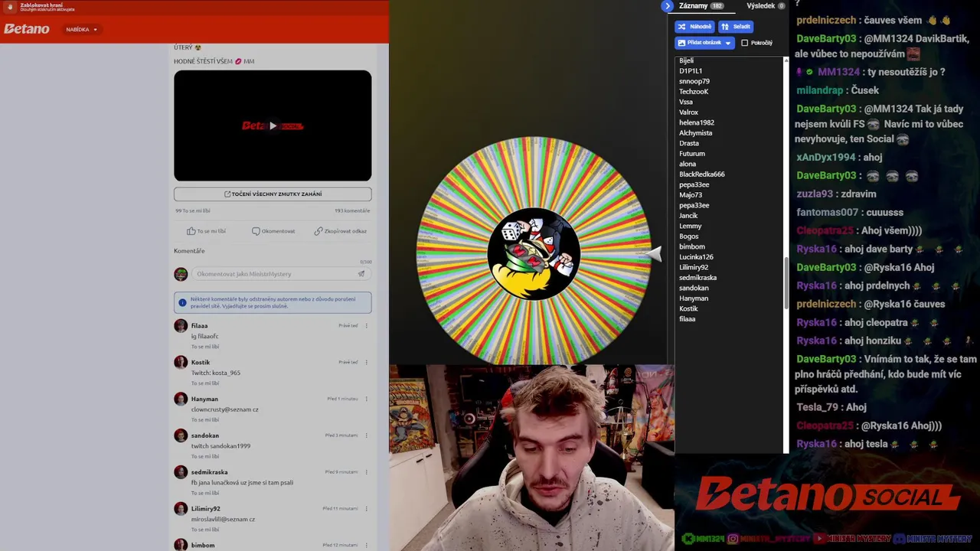The width and height of the screenshot is (980, 551).
Task: Select entry 'snnoop79' in wheel list
Action: point(694,81)
